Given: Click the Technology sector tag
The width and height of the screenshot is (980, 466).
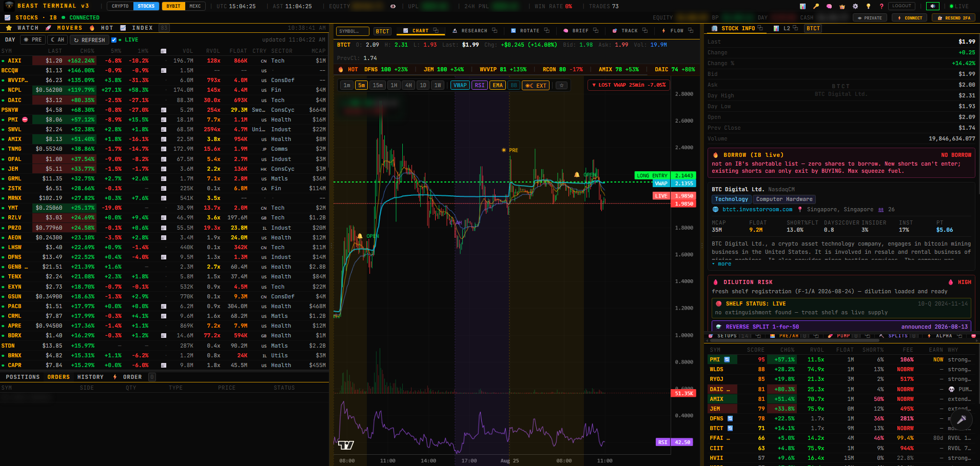Looking at the screenshot, I should (731, 199).
